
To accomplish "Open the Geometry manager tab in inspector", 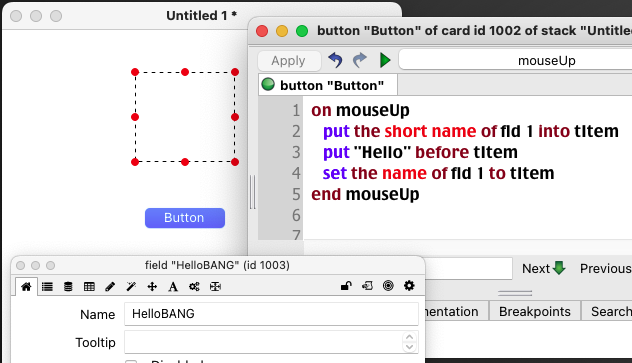I will click(x=215, y=286).
